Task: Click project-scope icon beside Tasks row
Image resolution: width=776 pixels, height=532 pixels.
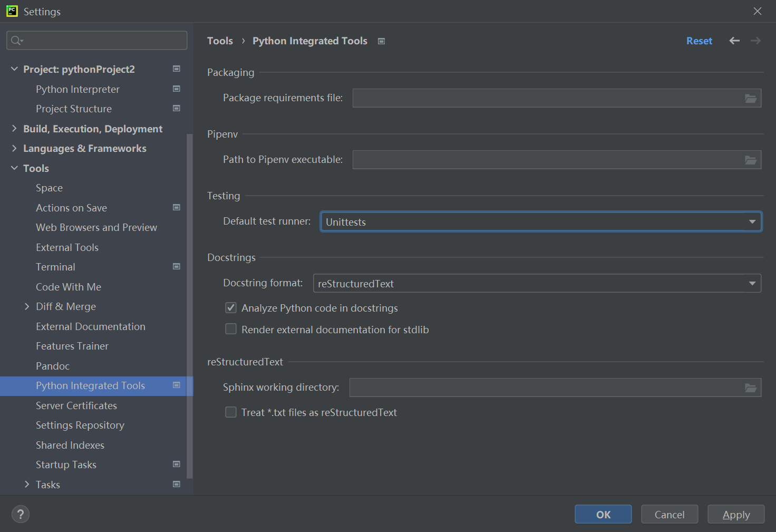Action: 177,484
